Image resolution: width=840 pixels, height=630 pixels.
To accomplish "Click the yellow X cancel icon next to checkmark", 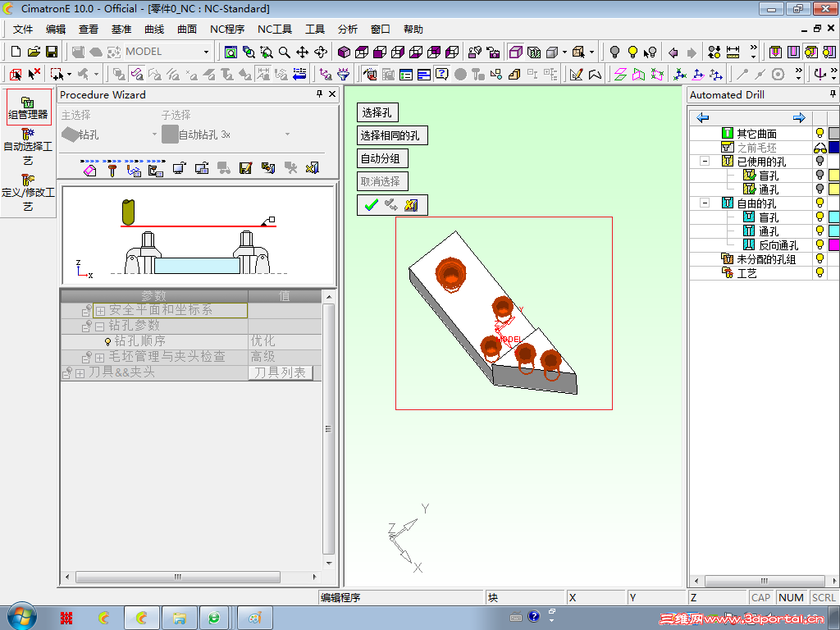I will tap(411, 205).
